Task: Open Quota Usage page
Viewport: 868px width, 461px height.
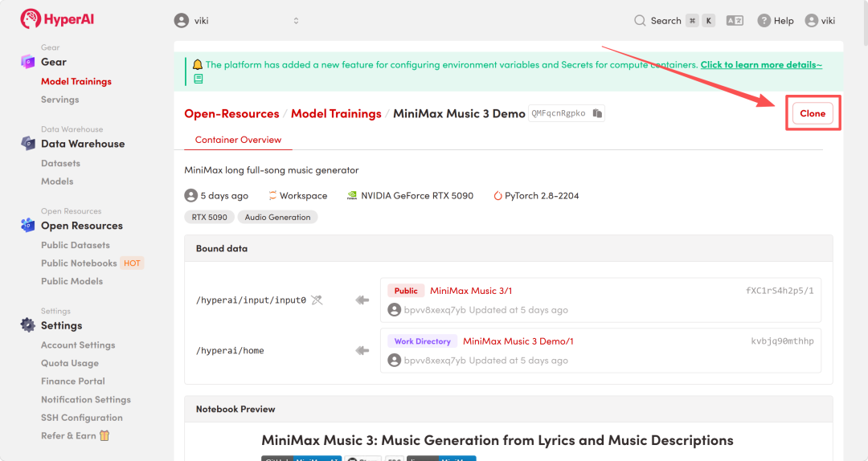Action: click(70, 363)
